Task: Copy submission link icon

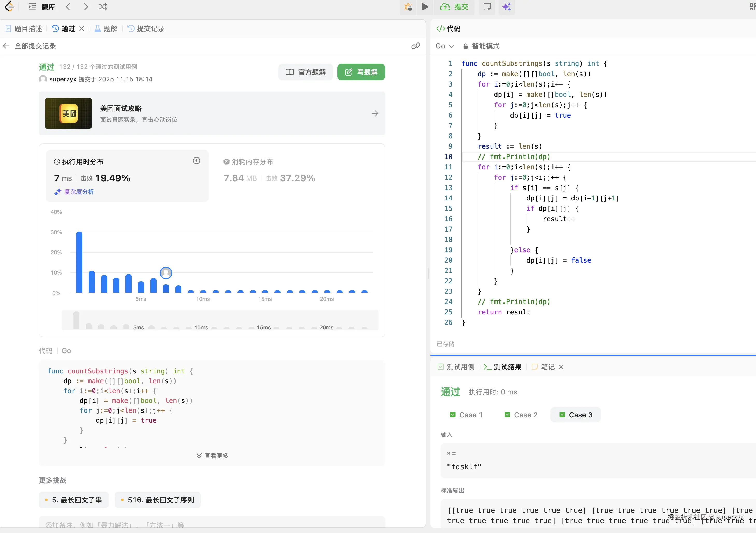Action: [x=416, y=46]
